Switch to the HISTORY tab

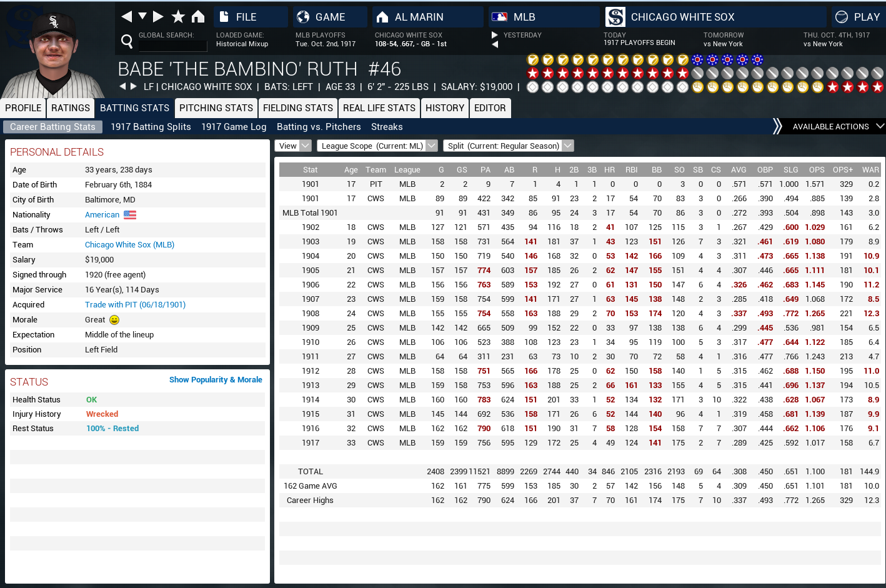coord(445,108)
